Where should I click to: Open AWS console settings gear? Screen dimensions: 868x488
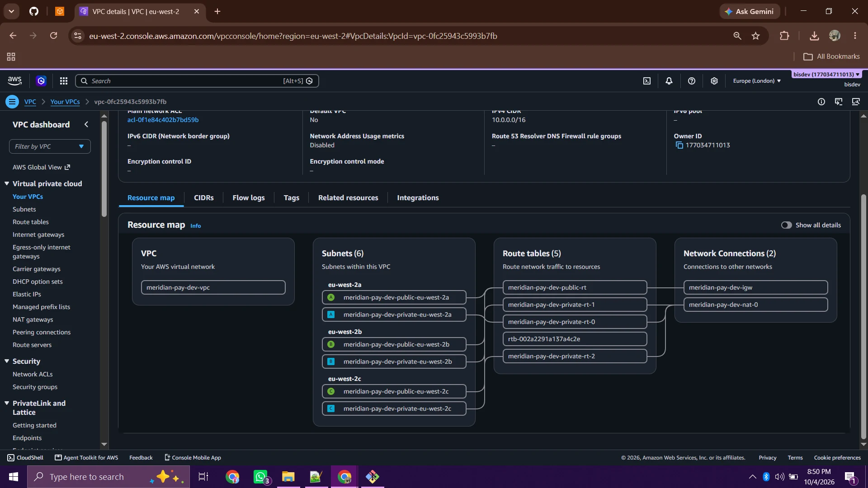coord(714,81)
